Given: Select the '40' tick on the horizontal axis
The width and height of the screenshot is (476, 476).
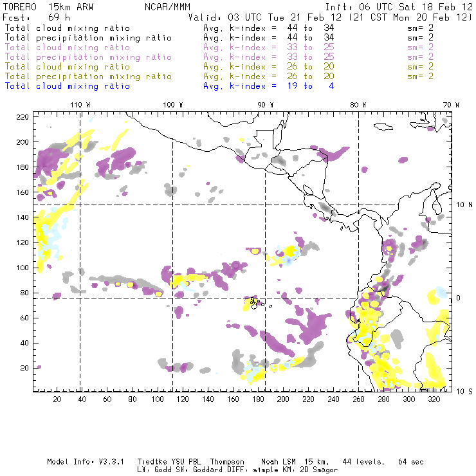Looking at the screenshot, I should pos(82,399).
